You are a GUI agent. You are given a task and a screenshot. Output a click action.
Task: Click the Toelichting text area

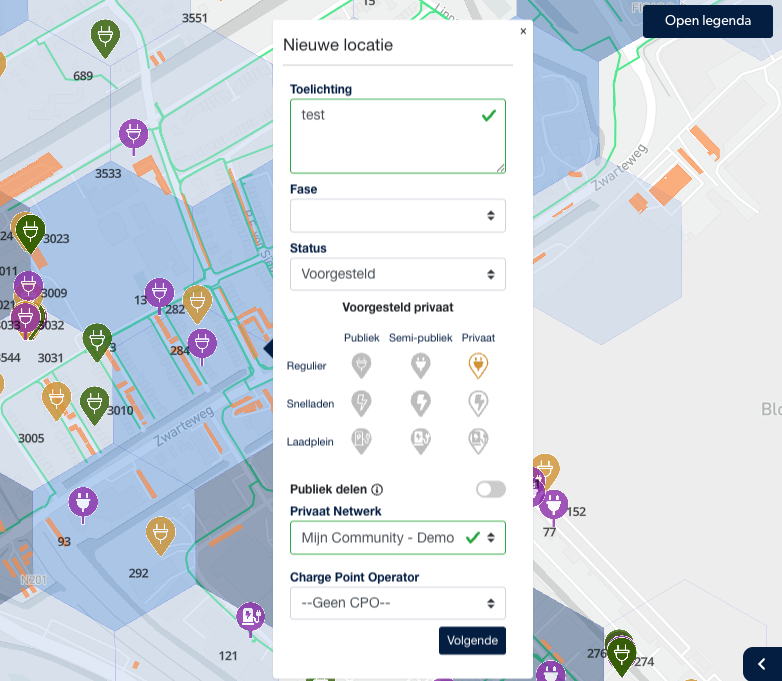397,136
